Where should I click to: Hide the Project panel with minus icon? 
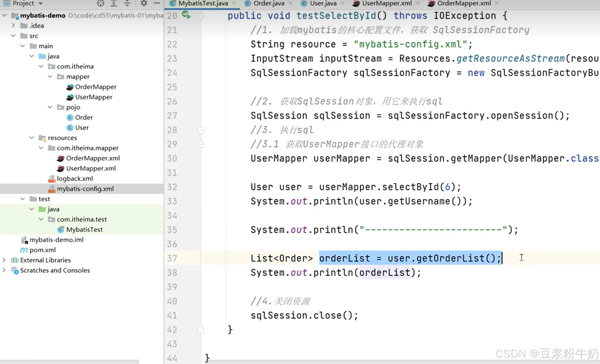157,3
